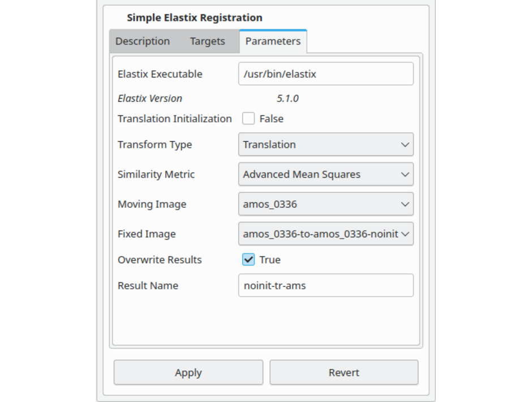Click the Overwrite Results label text

coord(160,260)
